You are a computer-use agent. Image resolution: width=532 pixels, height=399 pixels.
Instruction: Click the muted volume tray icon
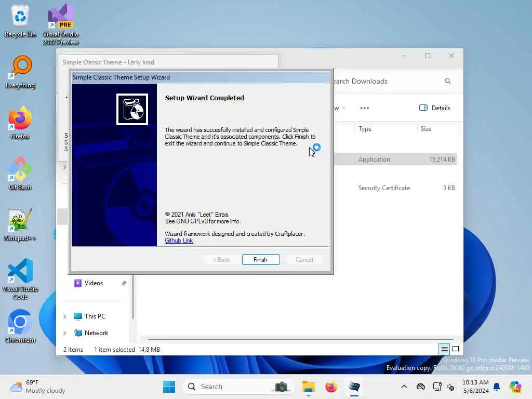coord(450,387)
